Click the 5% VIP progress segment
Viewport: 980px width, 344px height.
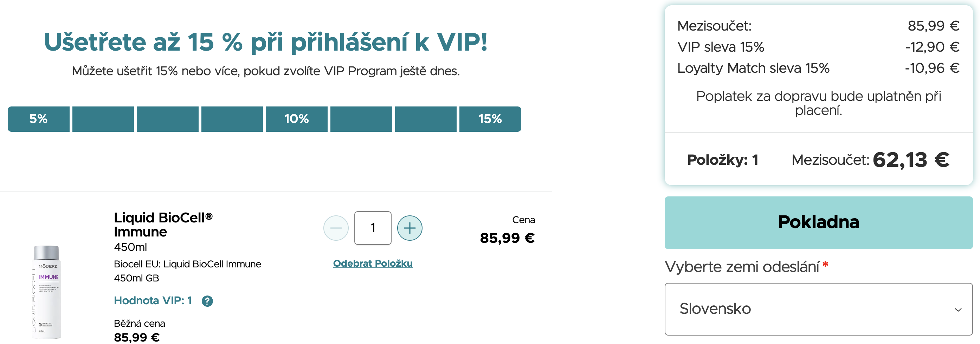click(38, 119)
